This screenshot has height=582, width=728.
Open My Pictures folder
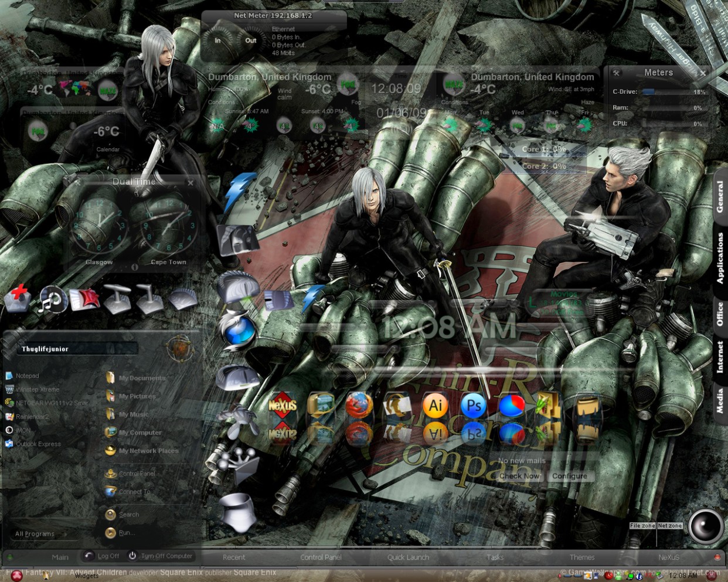(x=131, y=396)
